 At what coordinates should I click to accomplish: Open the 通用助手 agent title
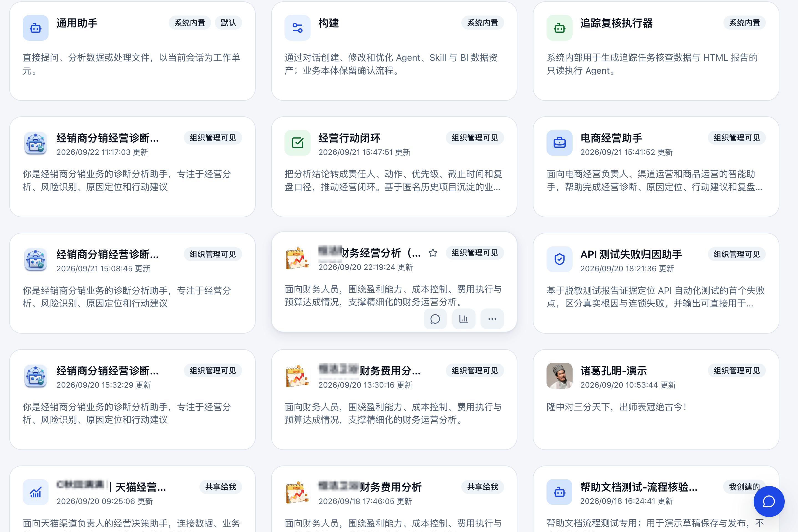point(77,23)
